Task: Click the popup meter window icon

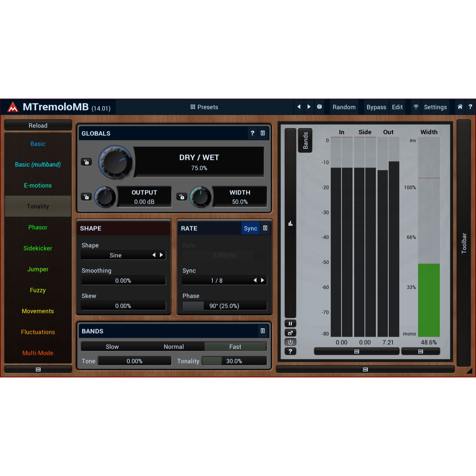Action: coord(290,333)
